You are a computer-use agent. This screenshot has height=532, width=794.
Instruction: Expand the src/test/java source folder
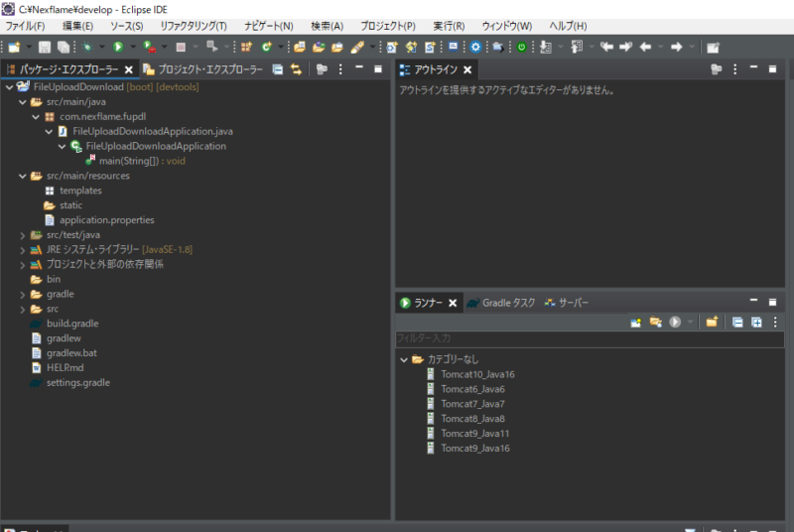coord(23,235)
